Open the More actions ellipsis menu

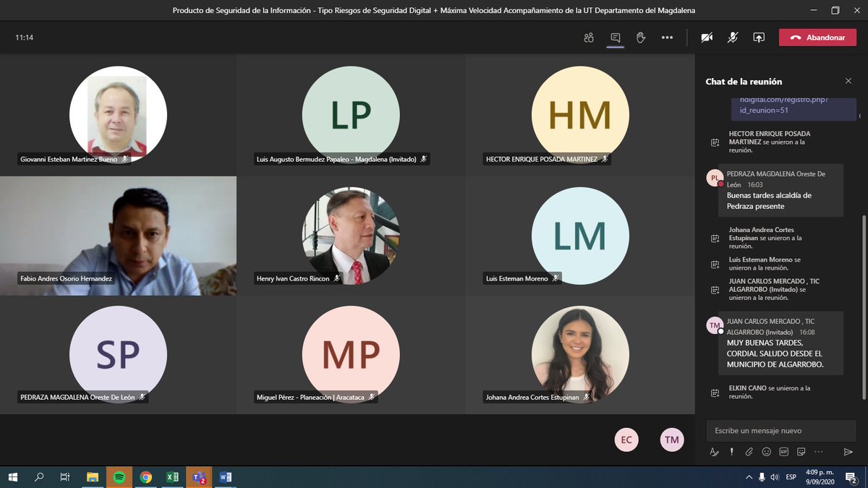tap(667, 38)
